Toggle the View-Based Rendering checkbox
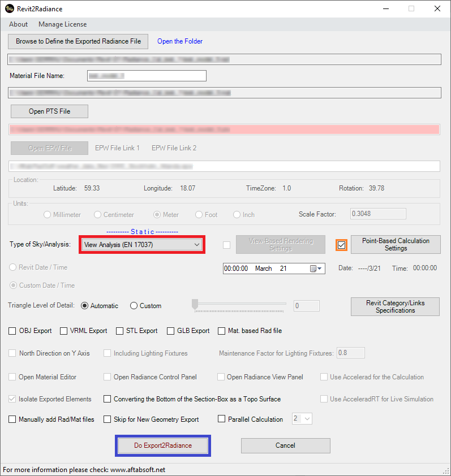Viewport: 451px width, 476px height. click(227, 245)
